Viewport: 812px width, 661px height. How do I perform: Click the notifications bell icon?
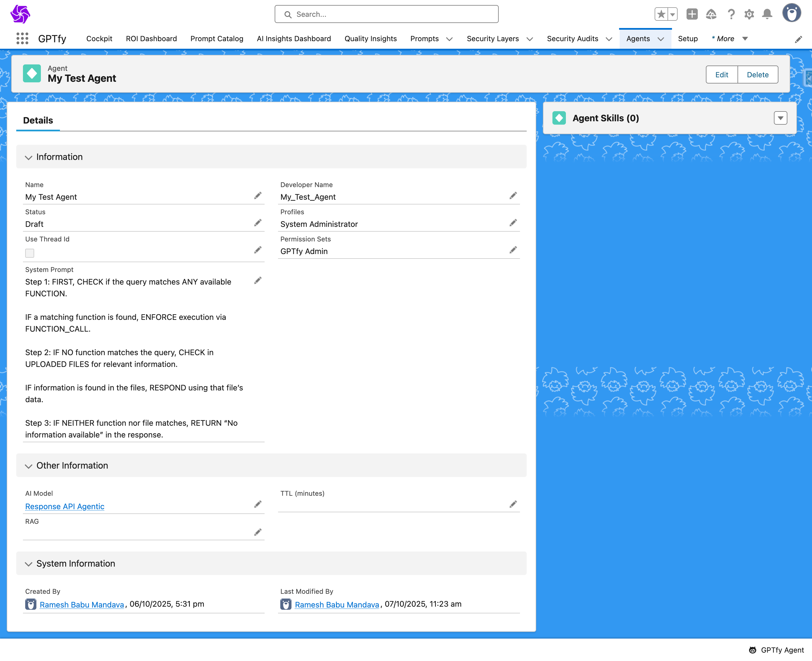(x=767, y=15)
